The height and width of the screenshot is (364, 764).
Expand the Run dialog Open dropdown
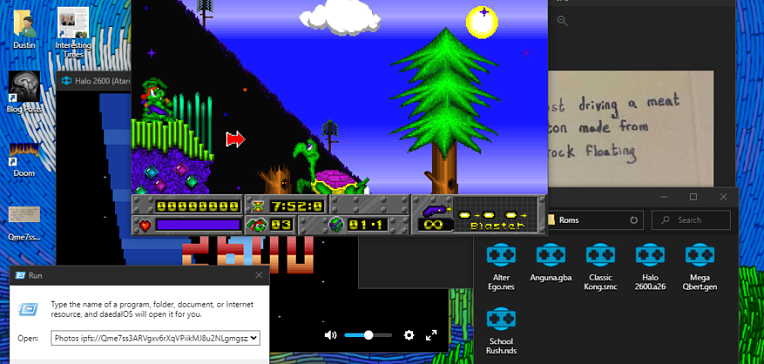point(255,338)
